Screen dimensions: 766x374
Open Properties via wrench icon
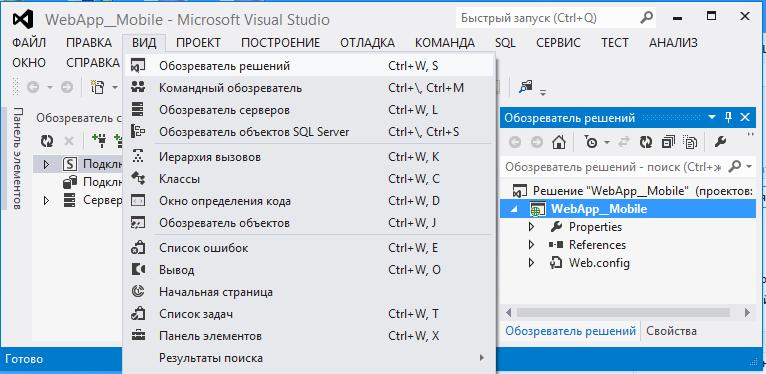pyautogui.click(x=720, y=142)
